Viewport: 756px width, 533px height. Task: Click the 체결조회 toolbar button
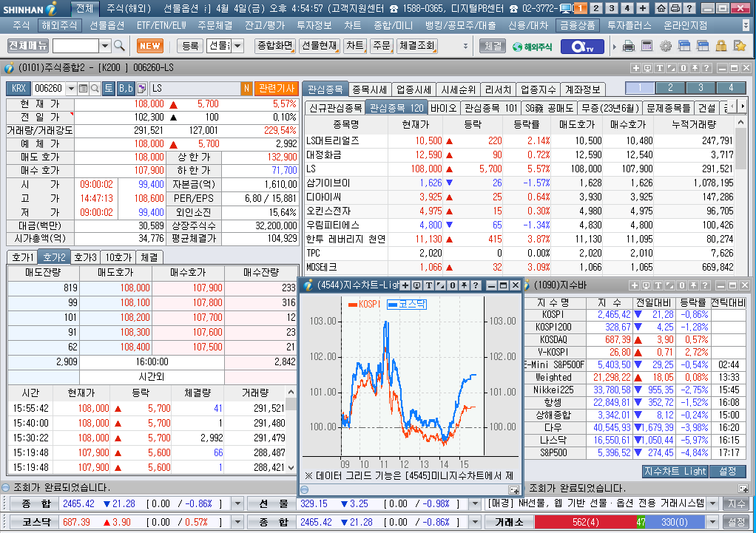pyautogui.click(x=417, y=46)
